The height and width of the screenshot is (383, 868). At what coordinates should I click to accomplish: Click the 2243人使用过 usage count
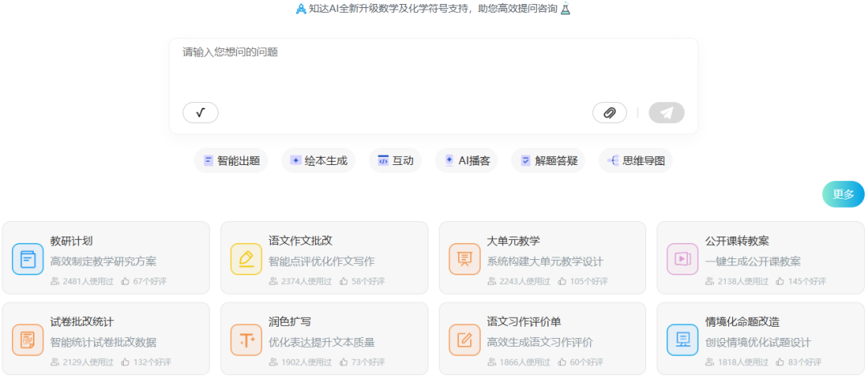pos(525,281)
